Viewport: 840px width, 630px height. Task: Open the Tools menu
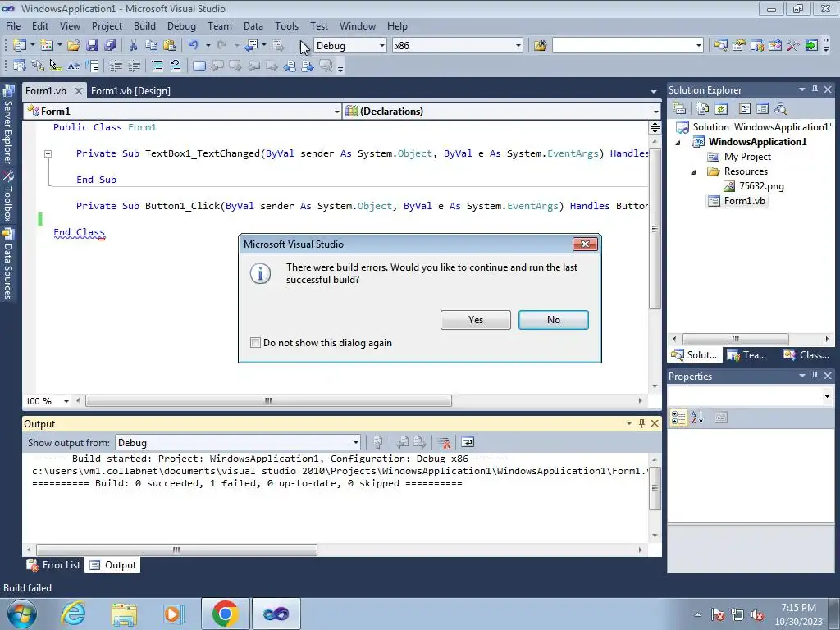tap(286, 25)
